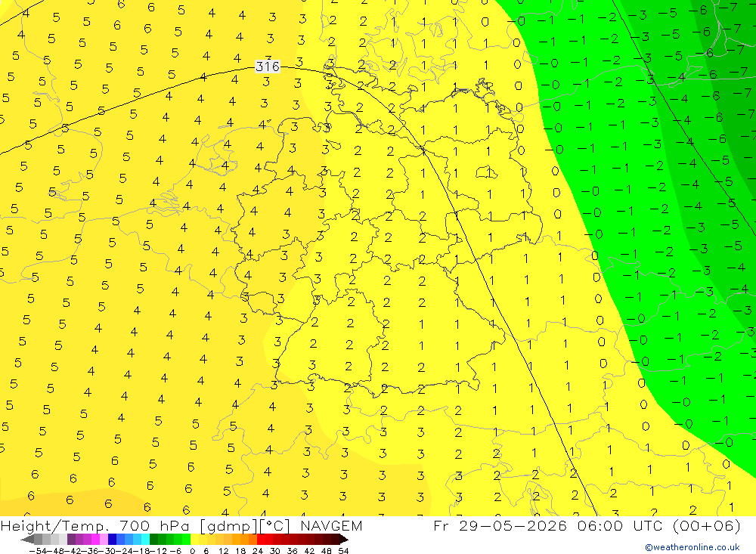Click the '18' label on the legend scale

[x=240, y=551]
